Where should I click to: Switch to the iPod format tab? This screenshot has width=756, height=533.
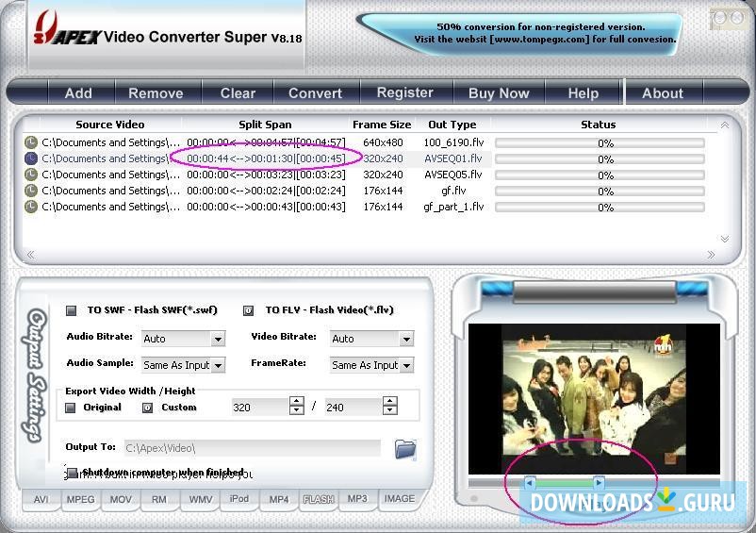coord(239,499)
